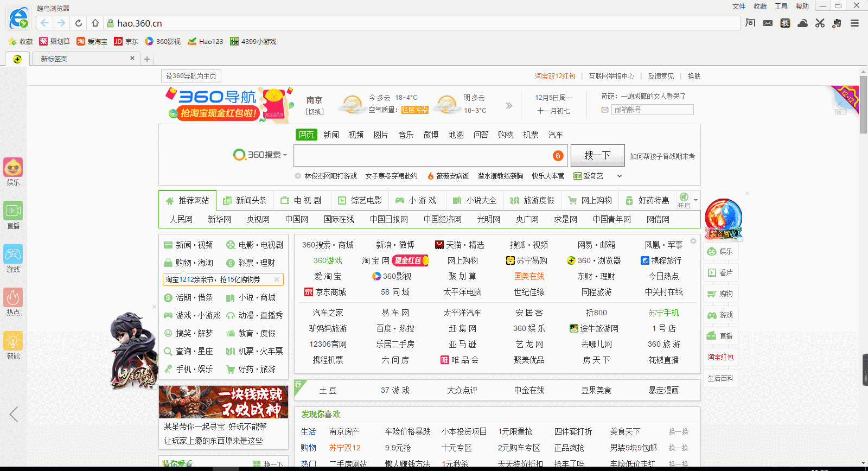Open the 苏宁易购 site link

pyautogui.click(x=526, y=260)
